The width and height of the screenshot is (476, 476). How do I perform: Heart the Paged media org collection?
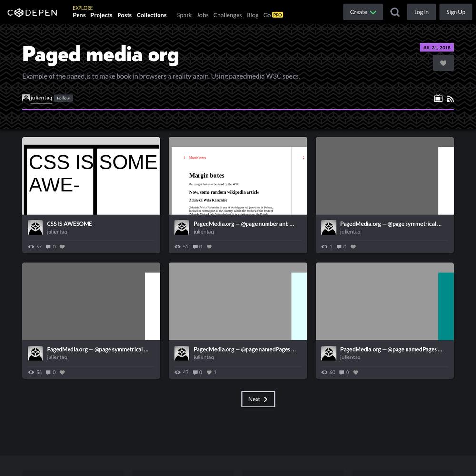pos(443,63)
